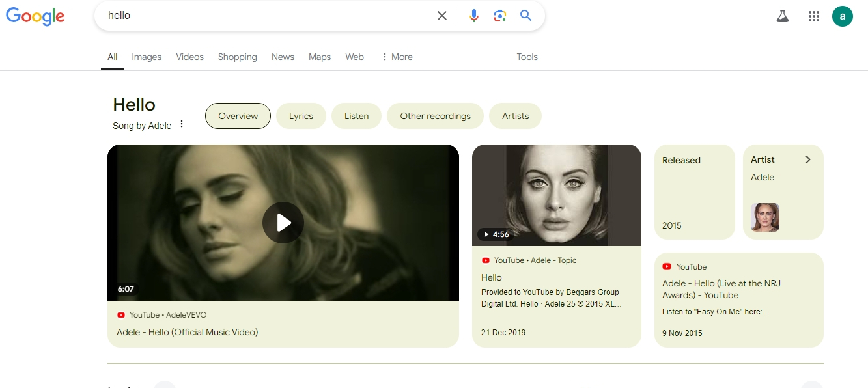Click the Provided to YouTube by Beggars description
This screenshot has height=388, width=868.
(x=551, y=298)
